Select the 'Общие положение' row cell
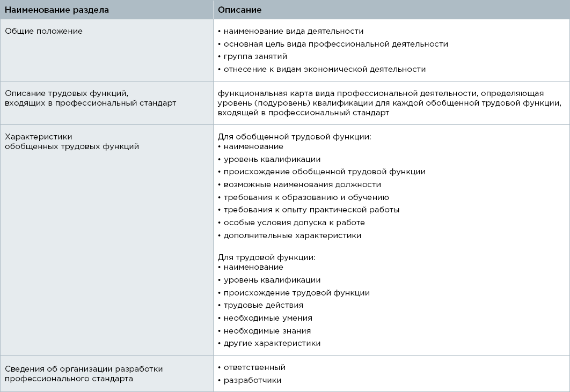This screenshot has width=570, height=392. point(106,50)
